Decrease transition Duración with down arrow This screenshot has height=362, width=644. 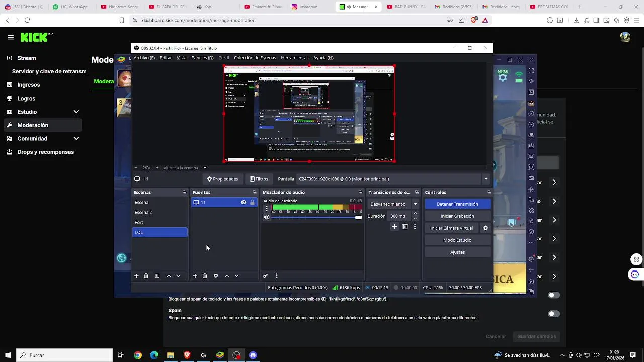tap(415, 219)
